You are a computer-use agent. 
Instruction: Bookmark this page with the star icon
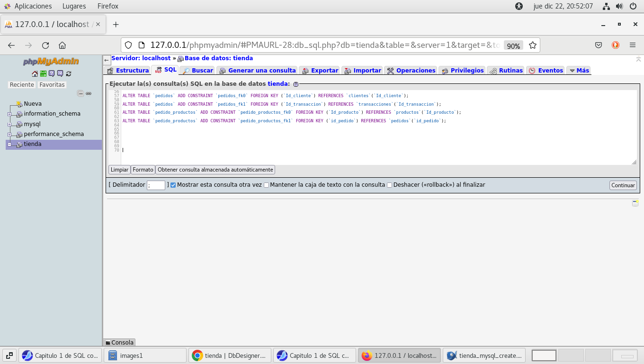533,45
